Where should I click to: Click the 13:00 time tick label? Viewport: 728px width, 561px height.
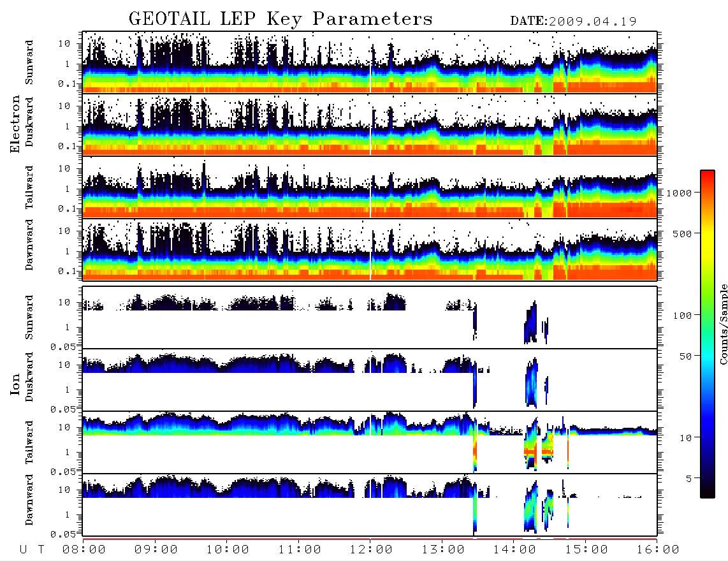tap(443, 550)
